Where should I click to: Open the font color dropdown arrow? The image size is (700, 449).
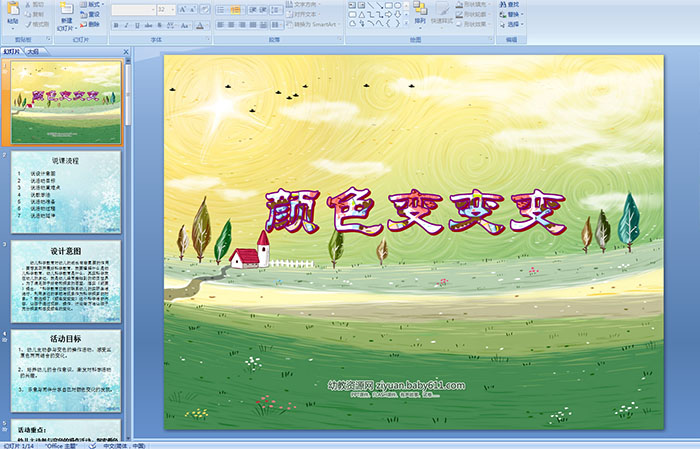[207, 25]
